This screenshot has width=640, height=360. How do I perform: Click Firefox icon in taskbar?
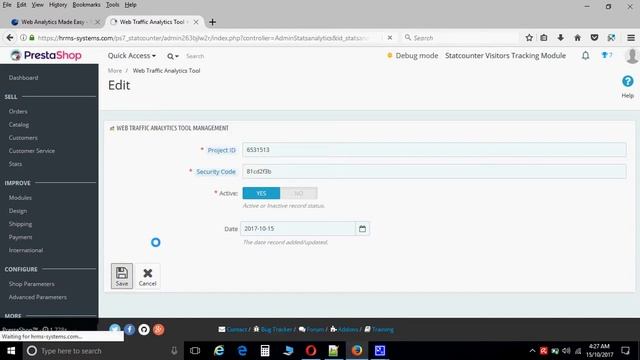pos(357,351)
